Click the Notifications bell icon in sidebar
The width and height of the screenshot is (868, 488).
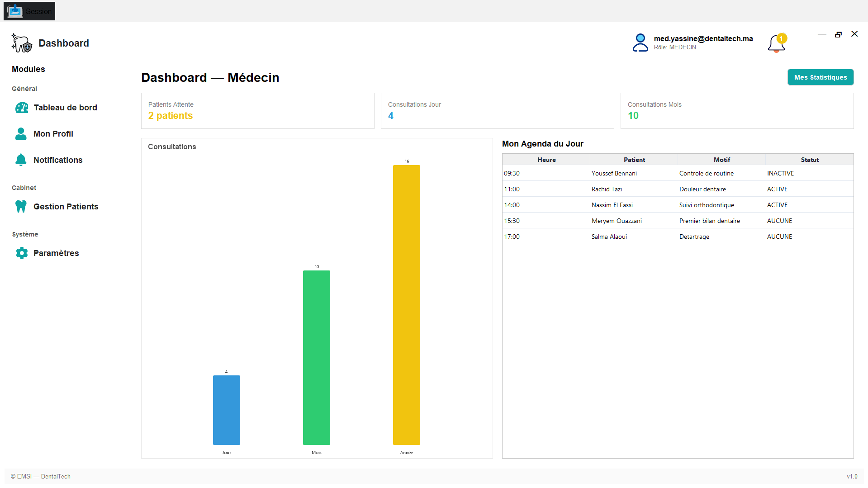point(21,160)
